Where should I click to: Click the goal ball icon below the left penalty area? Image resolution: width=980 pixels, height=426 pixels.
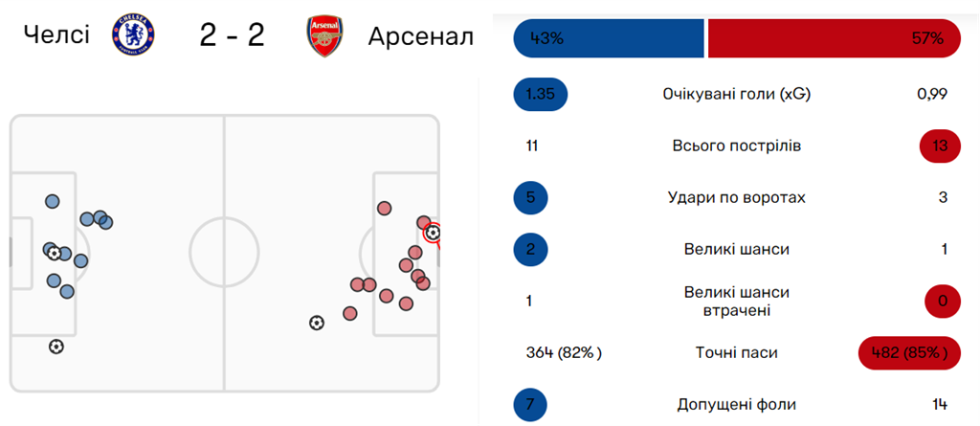coord(56,347)
